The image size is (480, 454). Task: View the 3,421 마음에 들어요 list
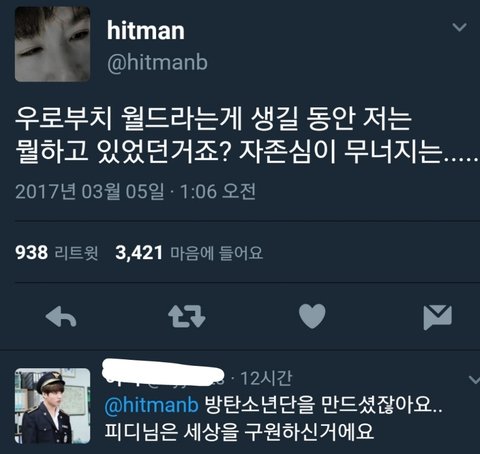click(189, 253)
